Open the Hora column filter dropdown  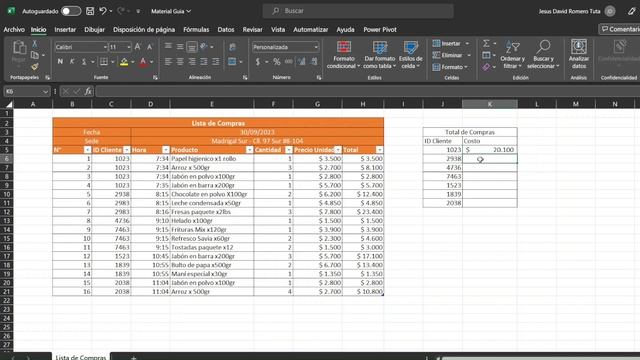tap(165, 150)
